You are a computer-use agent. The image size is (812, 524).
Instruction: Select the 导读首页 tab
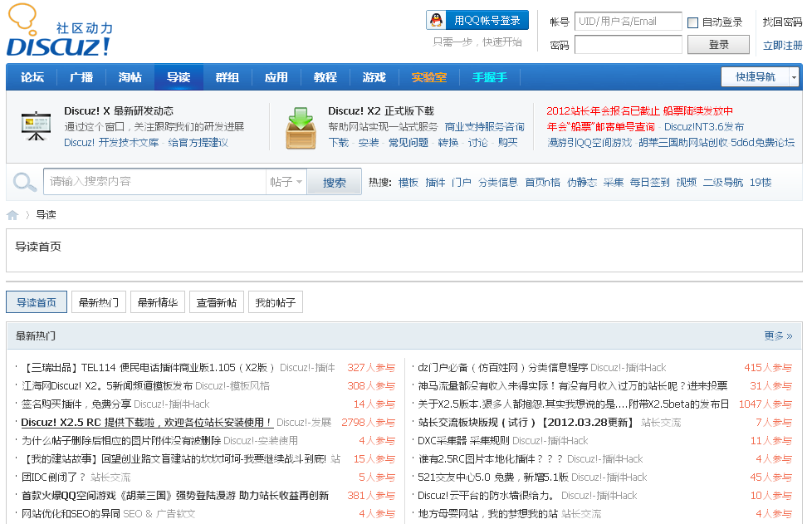37,302
